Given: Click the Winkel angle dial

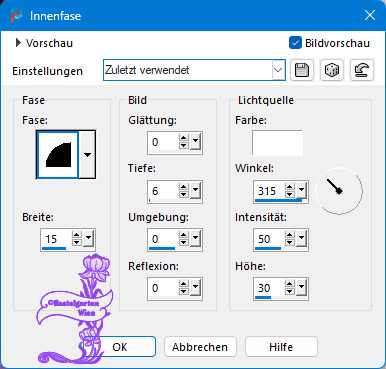Looking at the screenshot, I should coord(339,191).
